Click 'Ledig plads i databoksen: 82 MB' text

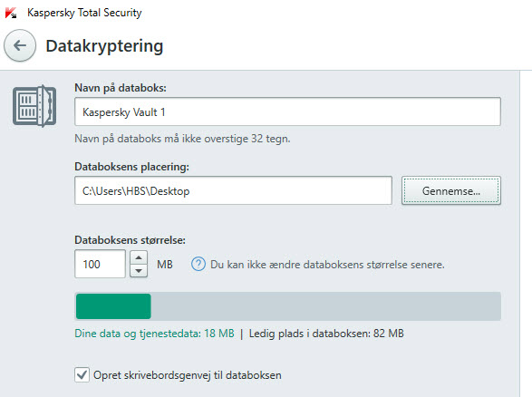coord(326,334)
